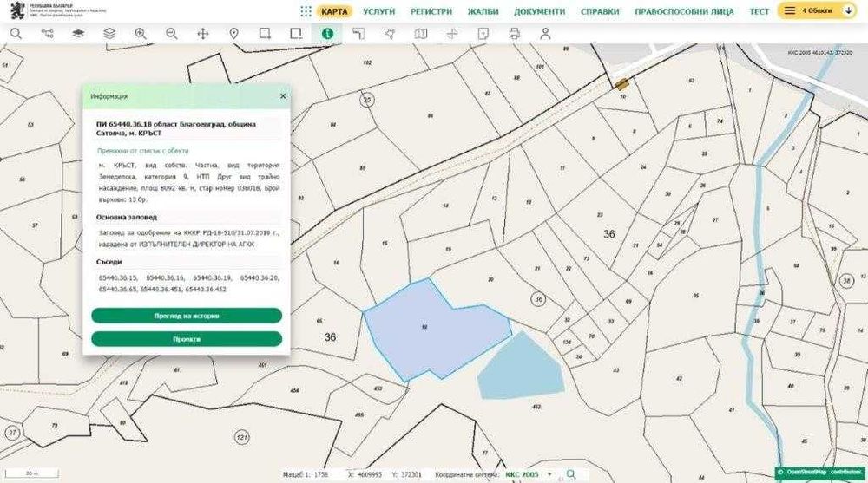Expand the '4 Обекти' objects list
868x483 pixels.
pyautogui.click(x=817, y=10)
